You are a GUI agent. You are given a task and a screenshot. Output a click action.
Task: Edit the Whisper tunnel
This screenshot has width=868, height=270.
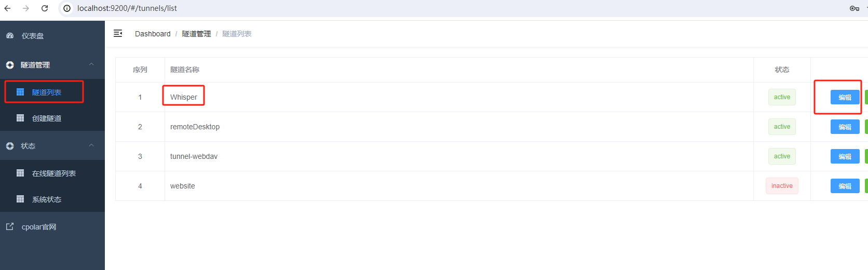pyautogui.click(x=845, y=97)
